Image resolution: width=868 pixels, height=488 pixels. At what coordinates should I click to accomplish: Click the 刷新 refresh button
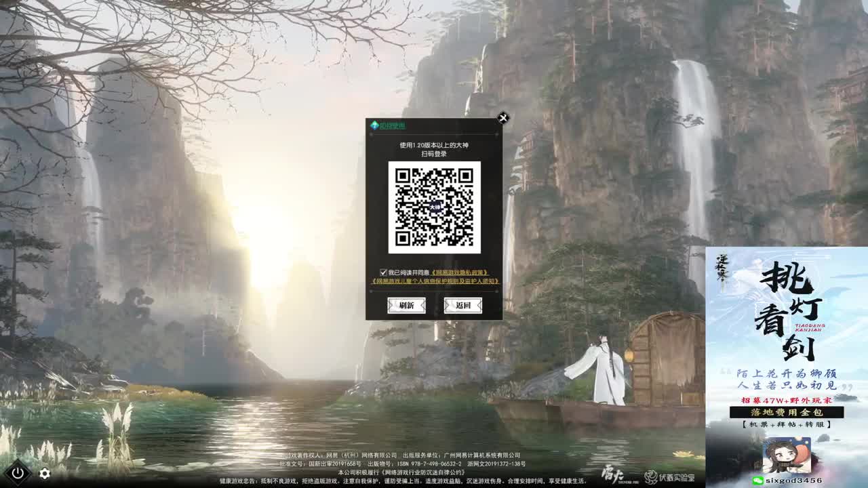[406, 306]
